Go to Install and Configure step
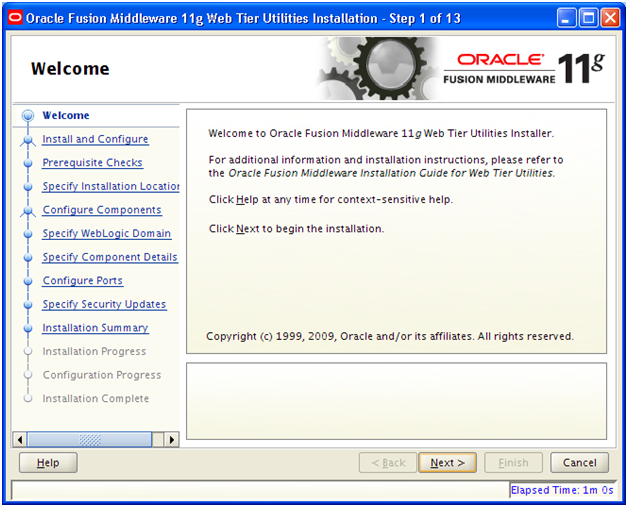Screen dimensions: 628x507 [x=95, y=139]
